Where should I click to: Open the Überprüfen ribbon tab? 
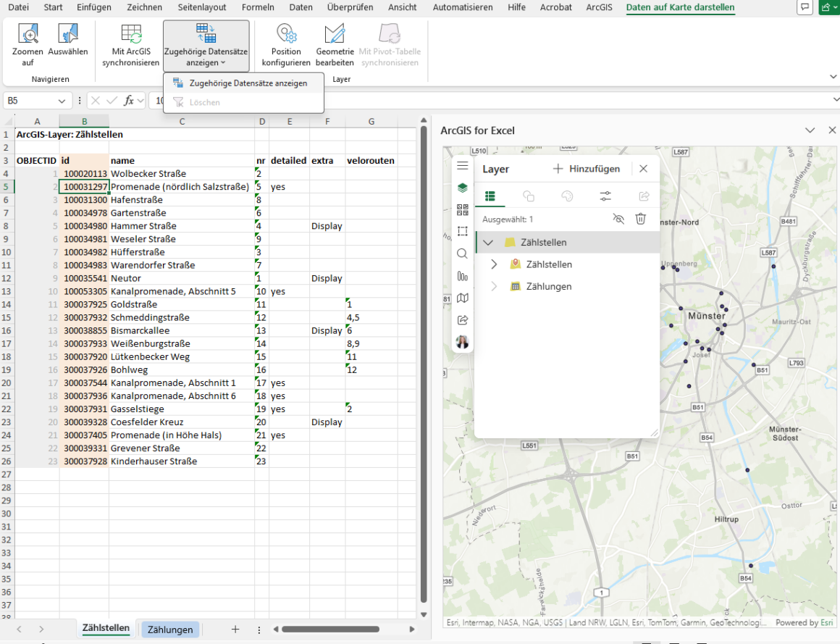pos(350,7)
